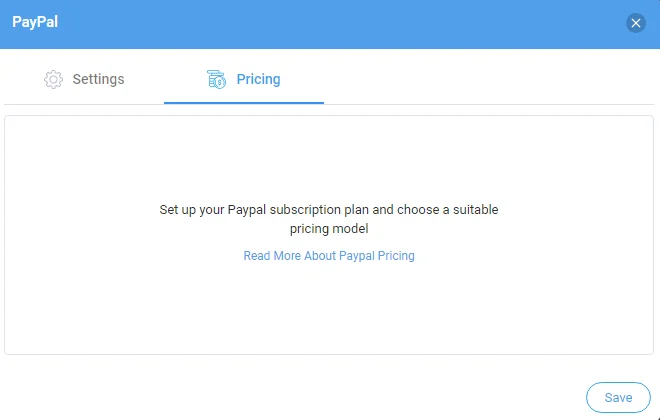Click the word Pricing in the active tab
This screenshot has width=660, height=420.
tap(258, 79)
